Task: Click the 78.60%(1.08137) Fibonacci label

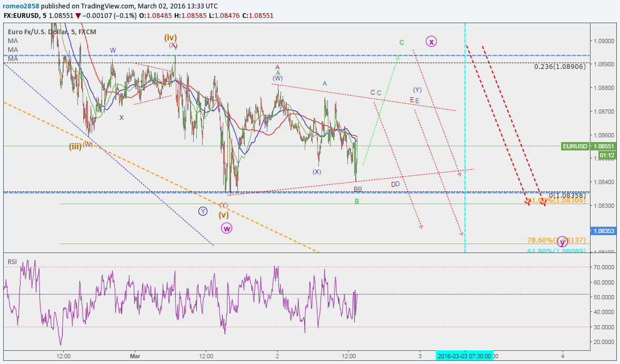Action: click(x=557, y=240)
